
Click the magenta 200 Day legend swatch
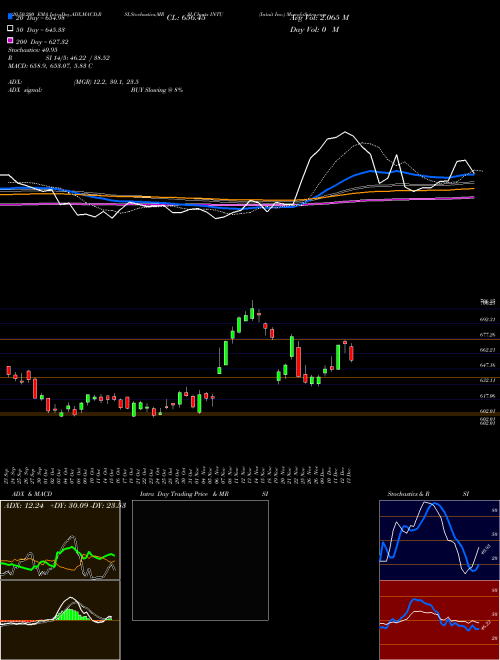[x=10, y=40]
